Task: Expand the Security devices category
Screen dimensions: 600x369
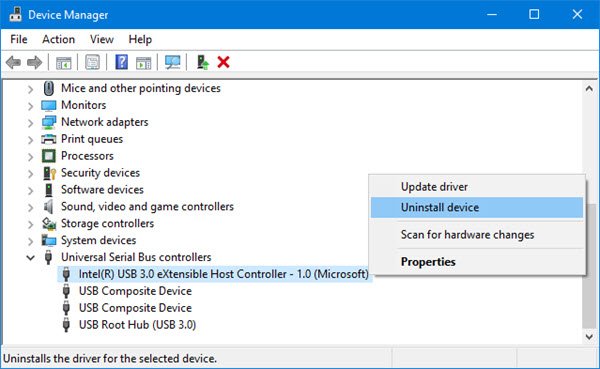Action: pyautogui.click(x=30, y=173)
